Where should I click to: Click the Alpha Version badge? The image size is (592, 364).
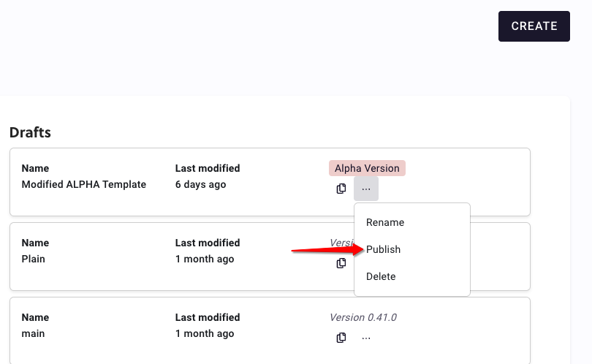tap(367, 168)
